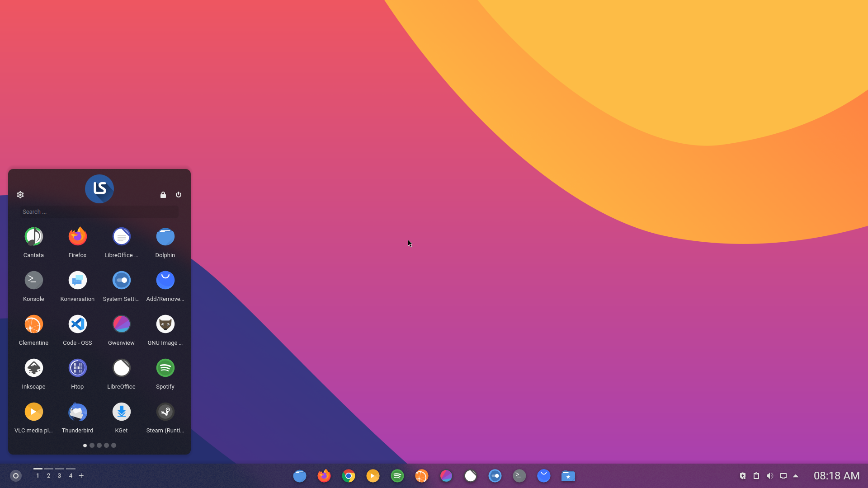Screen dimensions: 868x488
Task: Open Code - OSS editor
Action: click(77, 324)
